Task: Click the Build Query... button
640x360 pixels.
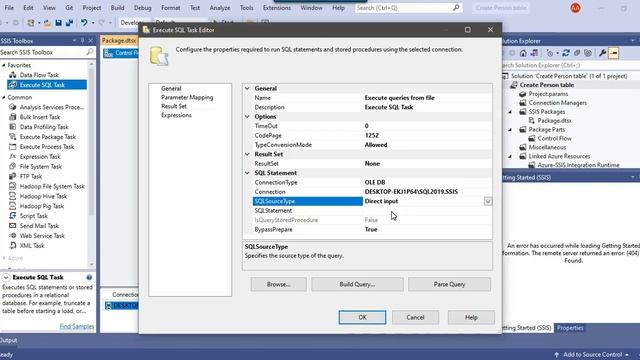Action: [x=357, y=284]
